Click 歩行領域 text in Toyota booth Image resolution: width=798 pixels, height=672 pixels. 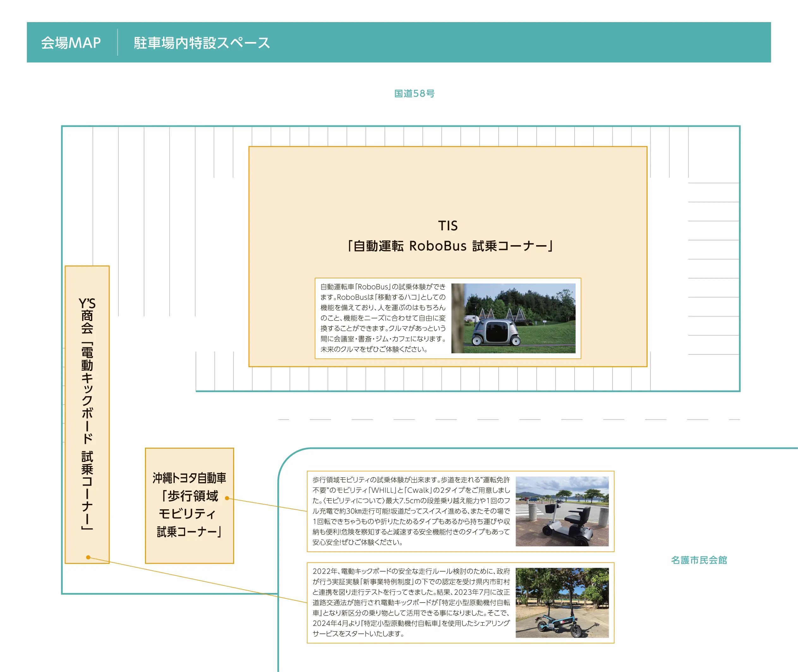click(x=192, y=496)
